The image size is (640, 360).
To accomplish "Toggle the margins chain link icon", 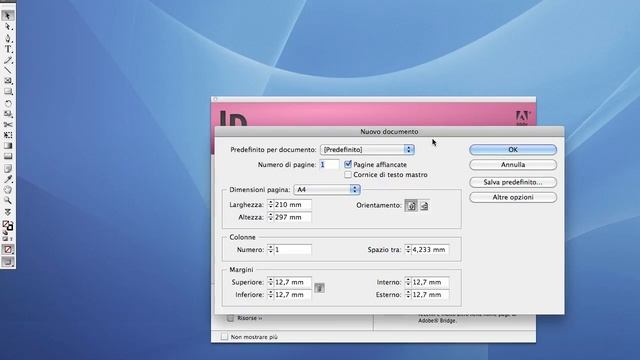I will [x=320, y=288].
